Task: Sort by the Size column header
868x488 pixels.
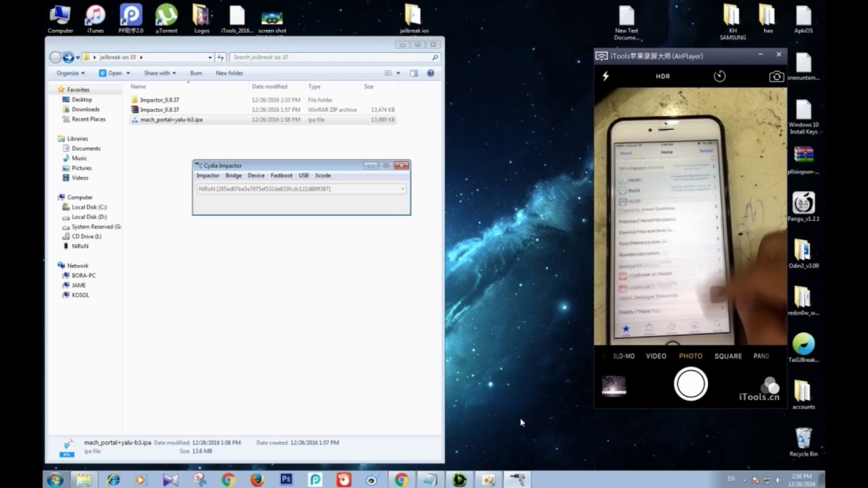Action: pyautogui.click(x=369, y=87)
